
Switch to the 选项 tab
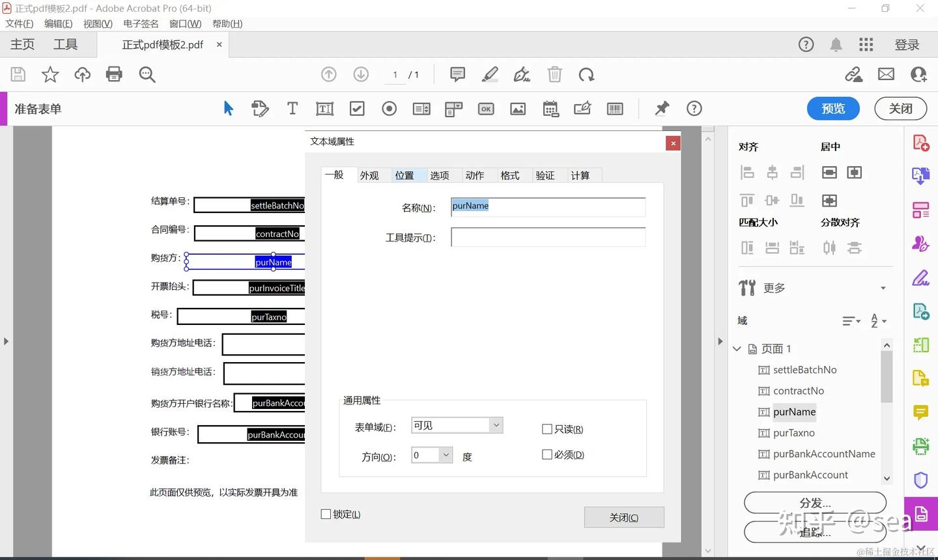(x=440, y=175)
